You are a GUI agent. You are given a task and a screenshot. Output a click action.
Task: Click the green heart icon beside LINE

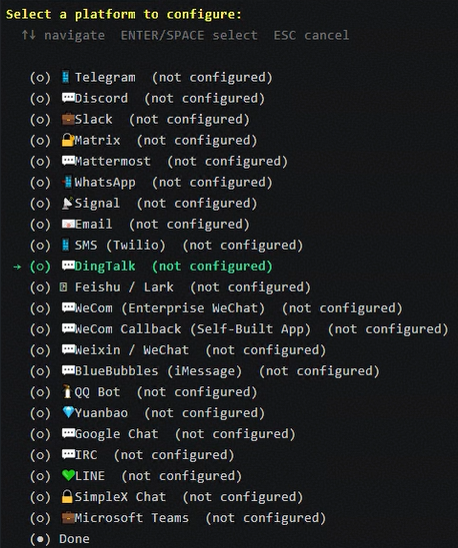(x=68, y=475)
